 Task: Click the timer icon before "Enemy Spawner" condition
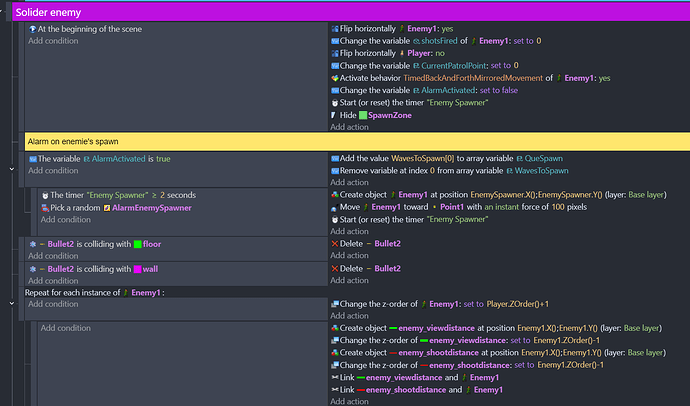(45, 195)
